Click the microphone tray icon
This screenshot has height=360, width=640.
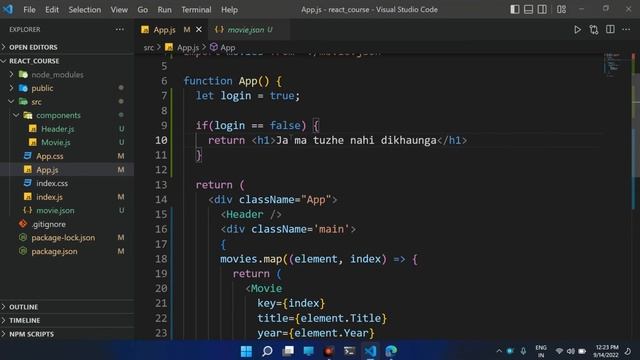pos(523,351)
